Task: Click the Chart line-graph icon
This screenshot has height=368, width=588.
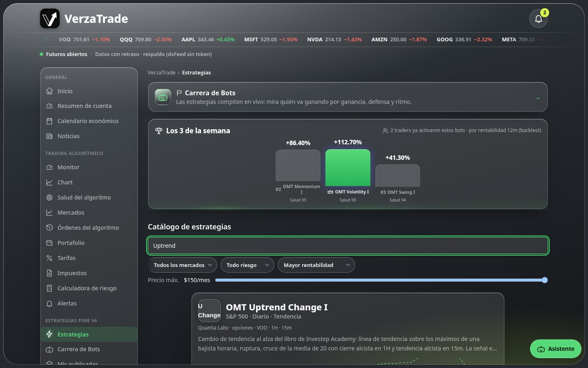Action: [x=49, y=182]
